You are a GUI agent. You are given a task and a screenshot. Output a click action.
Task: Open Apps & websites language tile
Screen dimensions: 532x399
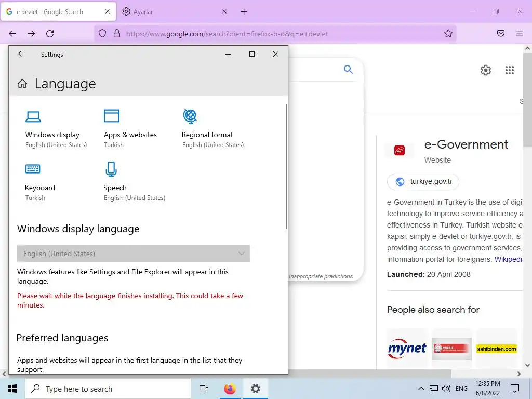130,129
